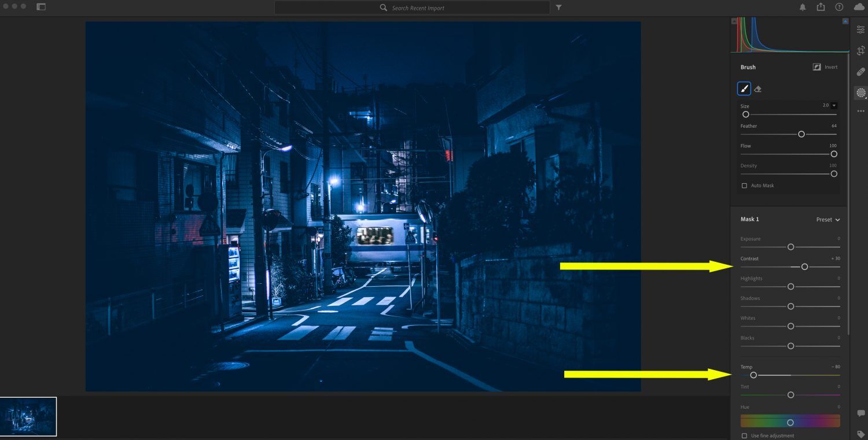Click the right panel vertical scrollbar

click(x=848, y=194)
